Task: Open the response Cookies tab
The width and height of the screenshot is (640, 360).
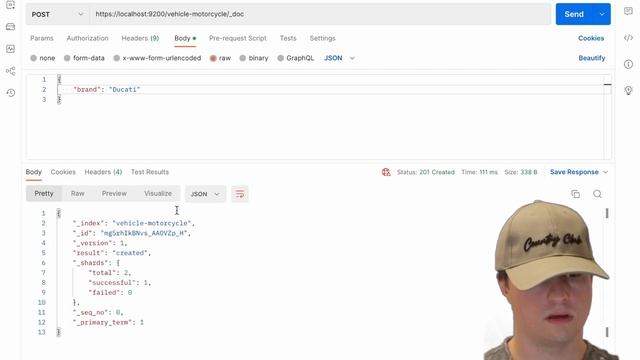Action: tap(63, 172)
